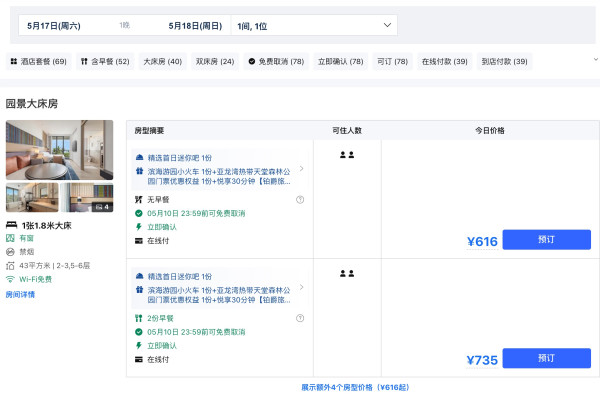
Task: Expand package details chevron in ¥735 row
Action: (x=302, y=287)
